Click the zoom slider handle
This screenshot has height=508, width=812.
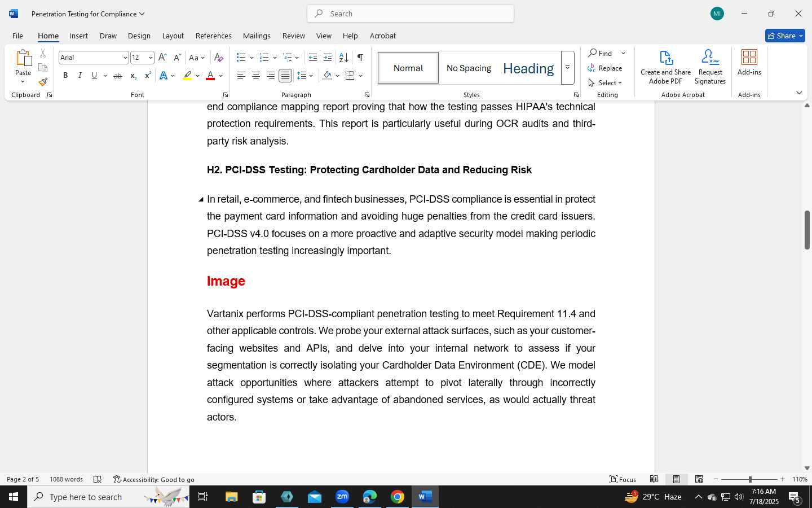click(750, 479)
